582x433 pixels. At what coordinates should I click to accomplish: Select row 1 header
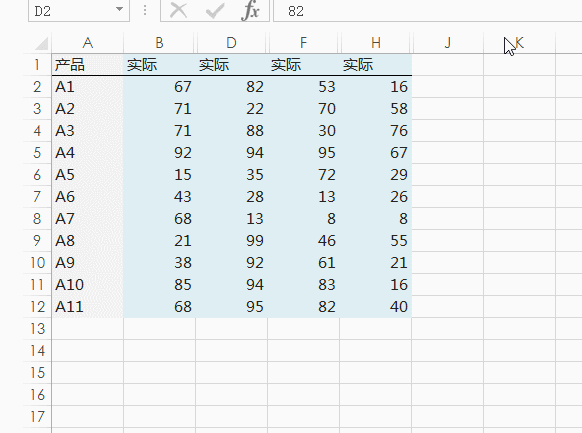(37, 65)
